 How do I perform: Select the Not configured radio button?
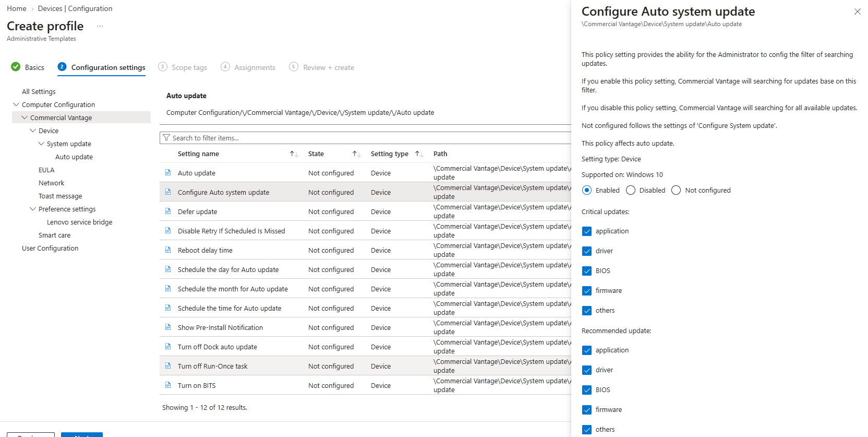[676, 191]
